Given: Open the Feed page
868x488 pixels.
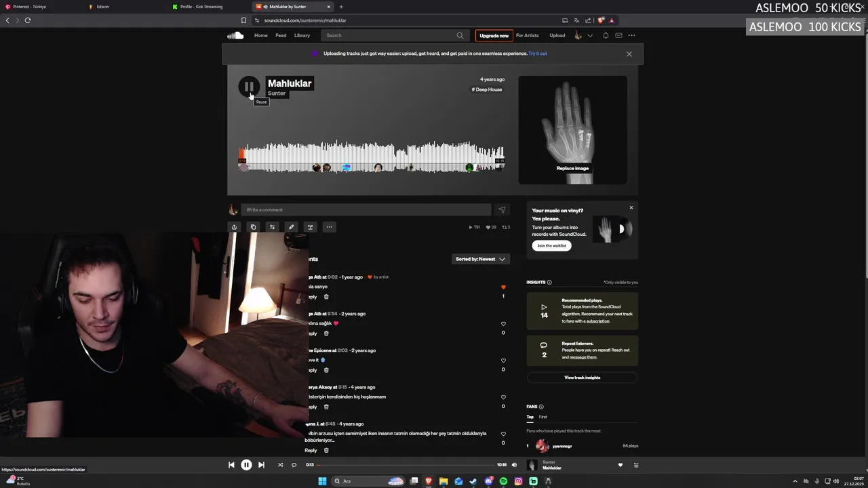Looking at the screenshot, I should point(281,35).
